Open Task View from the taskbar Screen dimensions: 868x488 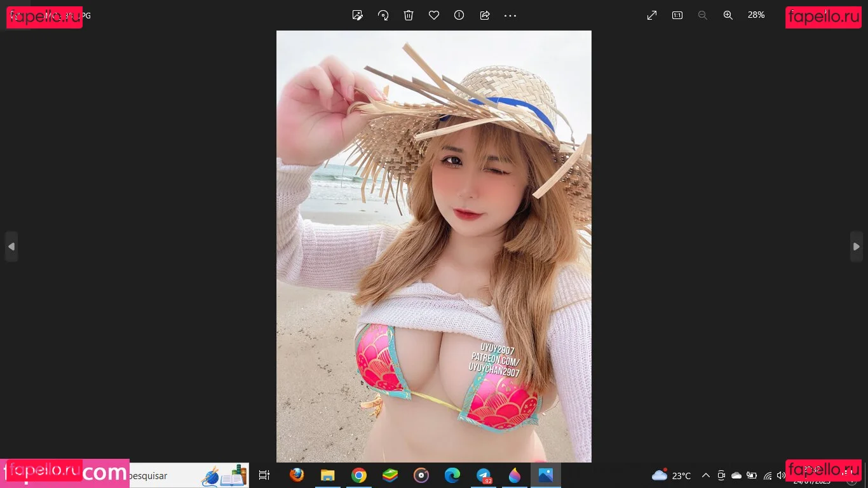[264, 475]
